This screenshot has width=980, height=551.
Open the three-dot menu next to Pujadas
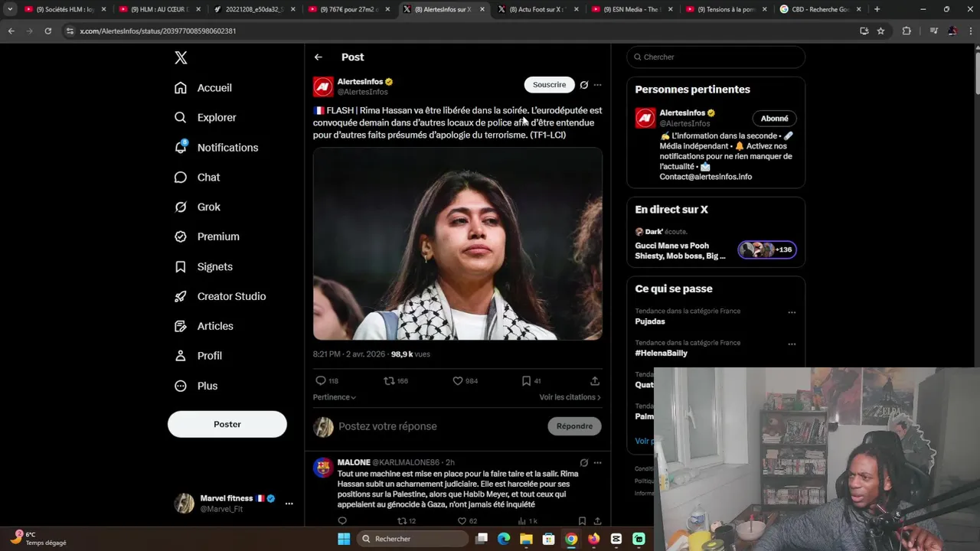792,312
